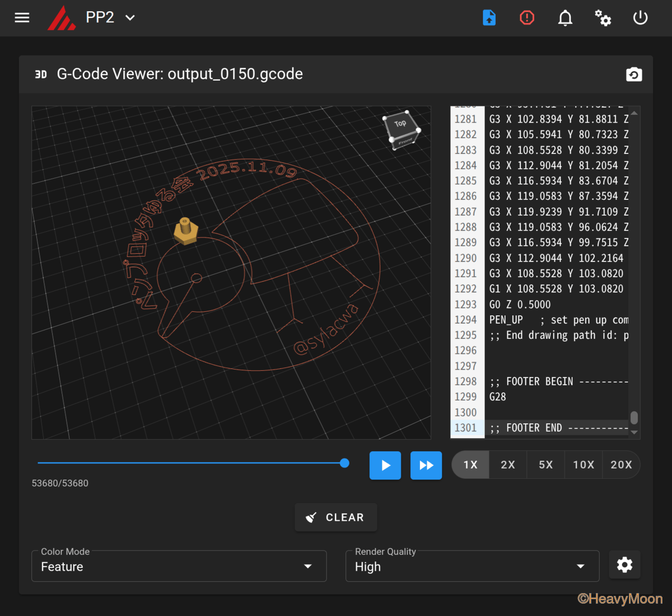Screen dimensions: 672x616
Task: Click the Top face of view cube
Action: (400, 124)
